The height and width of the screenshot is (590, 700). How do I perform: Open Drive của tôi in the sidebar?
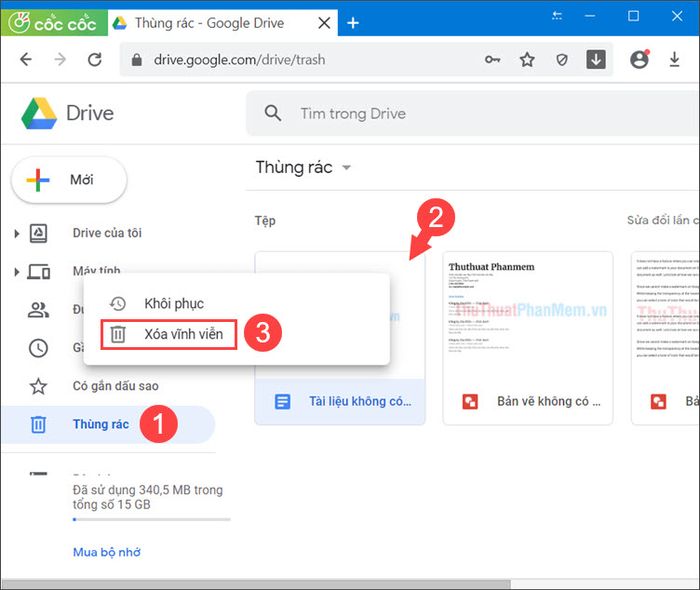pos(107,233)
